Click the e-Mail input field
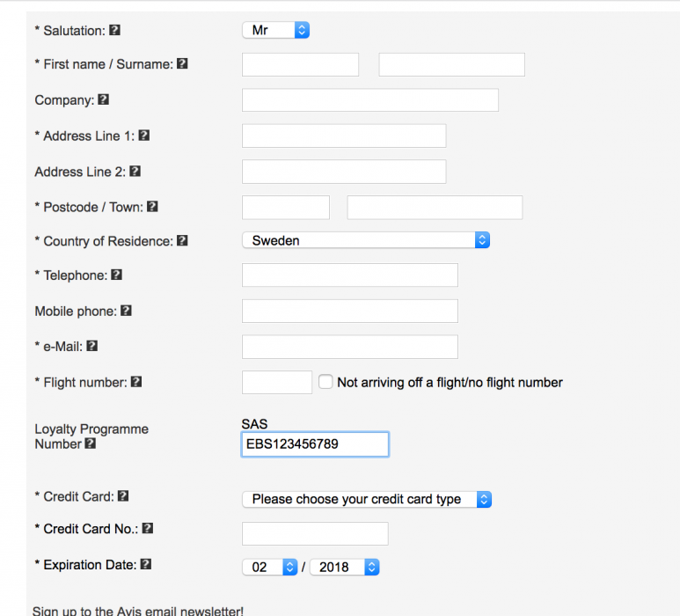 [x=349, y=347]
